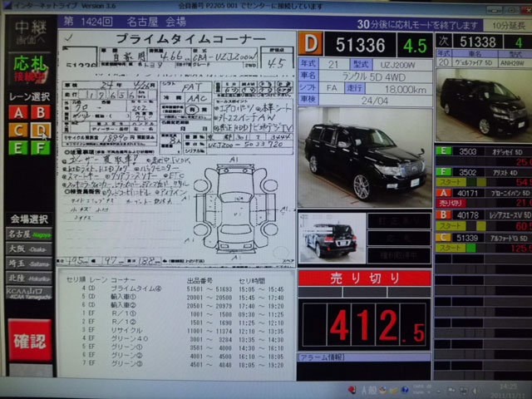
Task: Open the large front photo of Land Cruiser
Action: pos(365,158)
